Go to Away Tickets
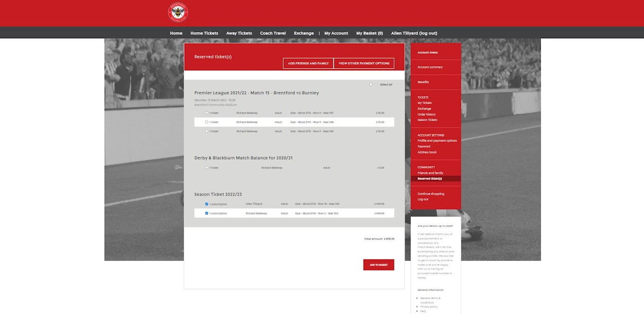Image resolution: width=644 pixels, height=314 pixels. pos(239,33)
